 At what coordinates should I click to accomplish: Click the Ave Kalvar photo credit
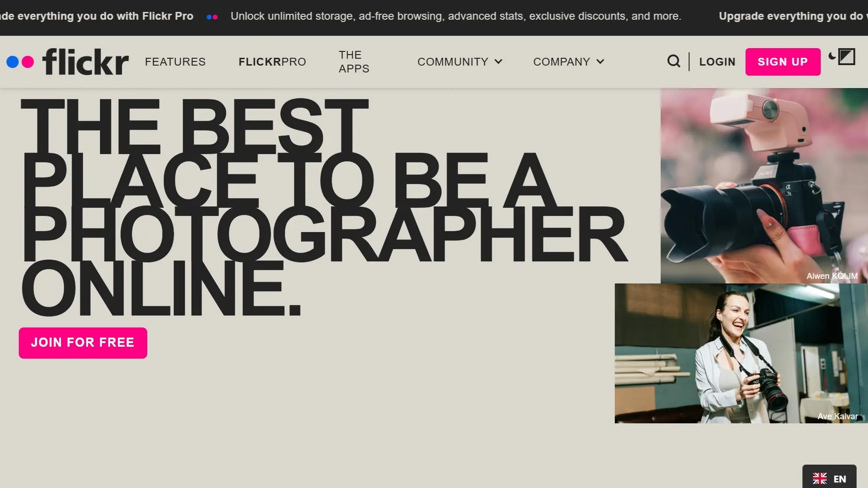(x=837, y=416)
